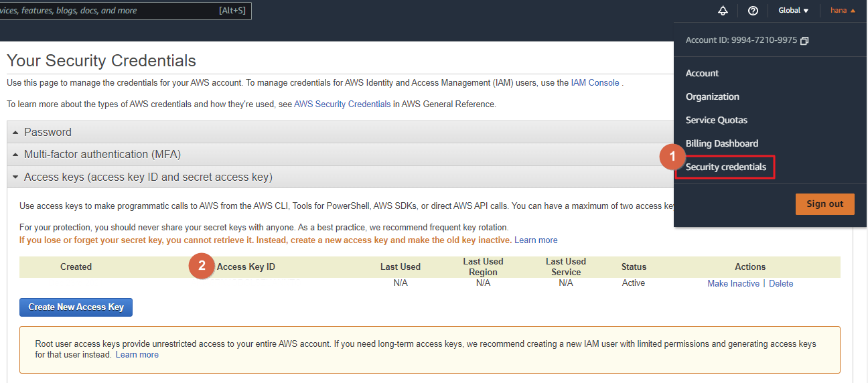Click the Sign out button

824,204
